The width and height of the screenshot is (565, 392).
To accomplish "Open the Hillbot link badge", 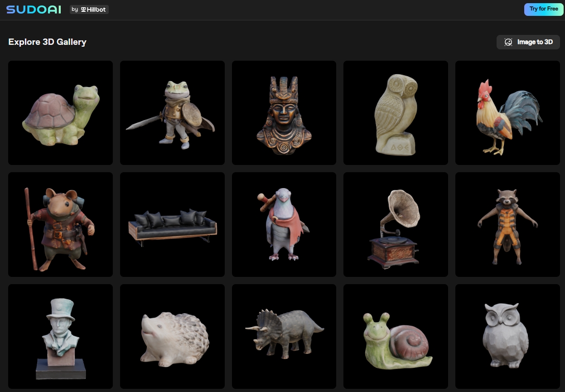I will coord(89,10).
